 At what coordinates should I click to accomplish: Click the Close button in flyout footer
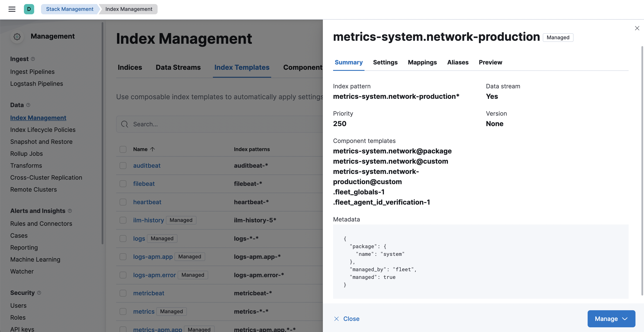(347, 319)
